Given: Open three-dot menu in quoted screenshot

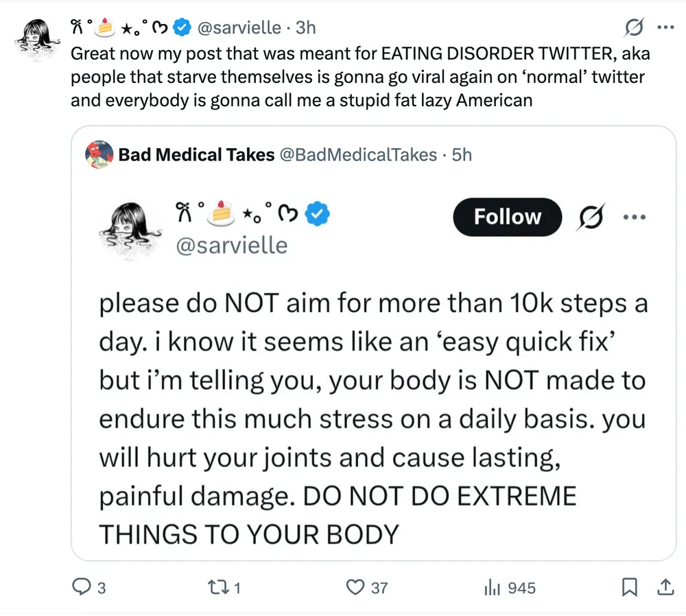Looking at the screenshot, I should [x=635, y=216].
